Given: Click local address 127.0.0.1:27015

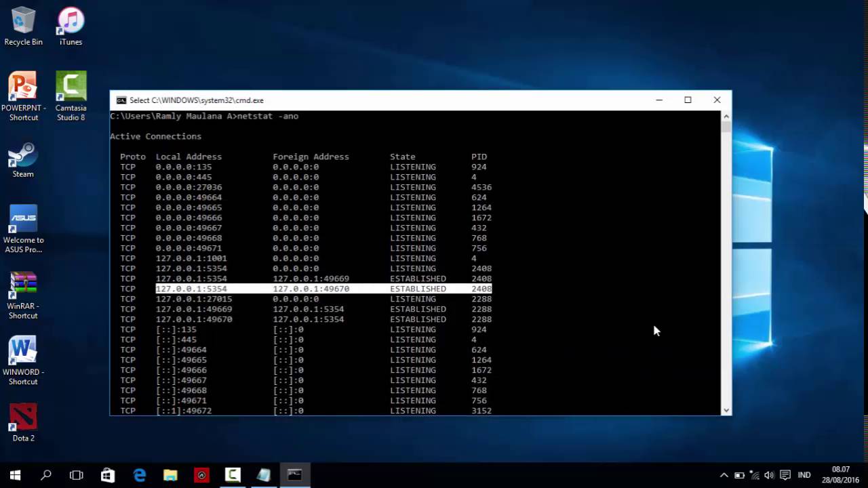Looking at the screenshot, I should click(x=194, y=299).
